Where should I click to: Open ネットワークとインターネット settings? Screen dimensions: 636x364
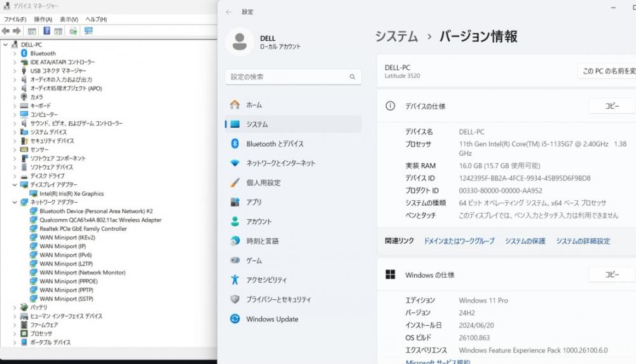(293, 163)
